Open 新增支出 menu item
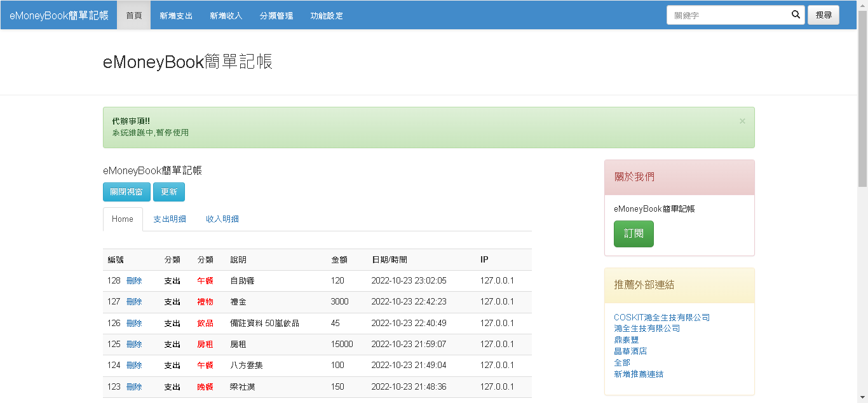The height and width of the screenshot is (403, 868). click(x=176, y=15)
